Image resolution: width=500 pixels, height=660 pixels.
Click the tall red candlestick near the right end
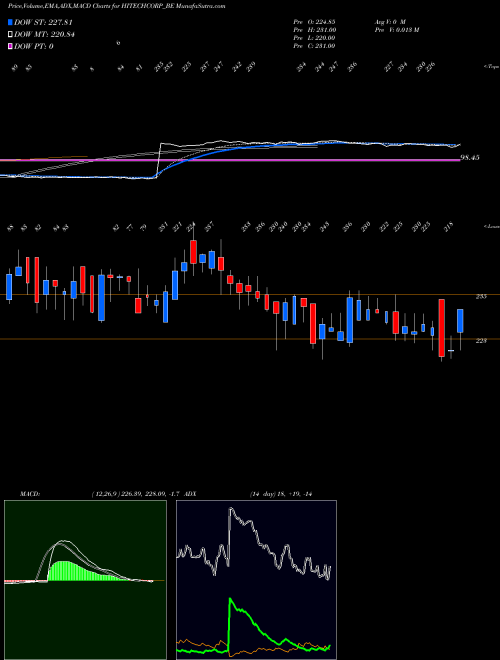tap(441, 328)
